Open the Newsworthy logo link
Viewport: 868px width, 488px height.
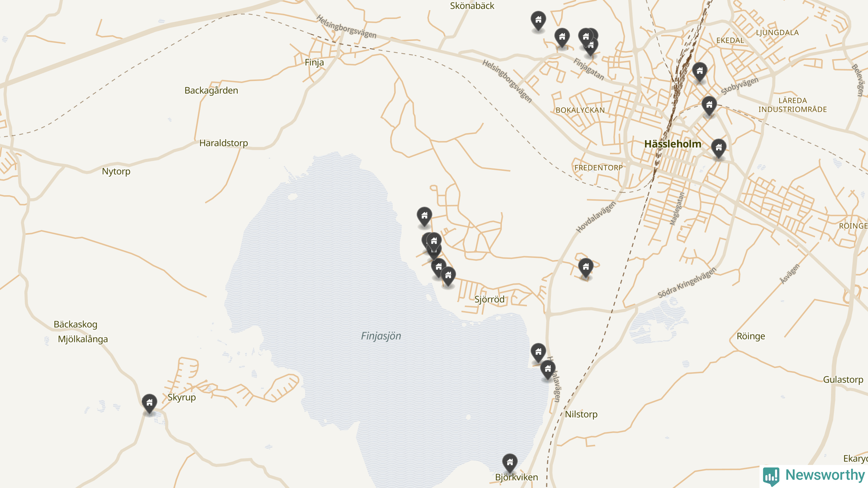814,475
